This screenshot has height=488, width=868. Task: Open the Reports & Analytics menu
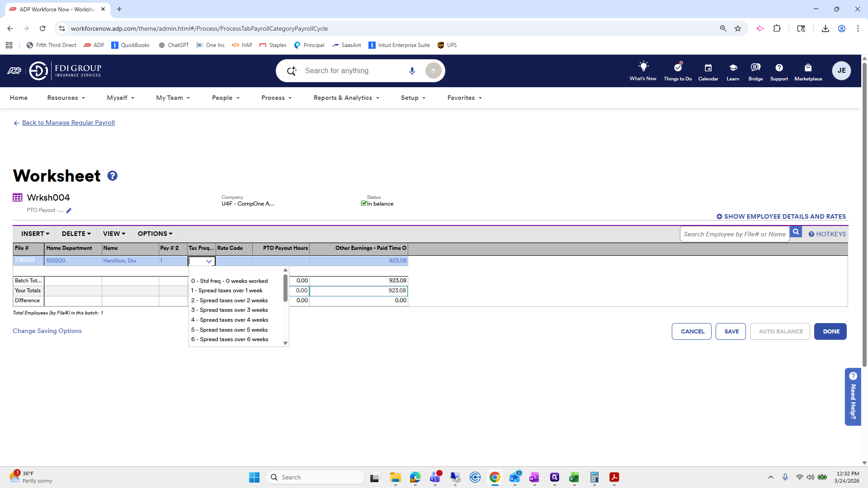coord(346,98)
